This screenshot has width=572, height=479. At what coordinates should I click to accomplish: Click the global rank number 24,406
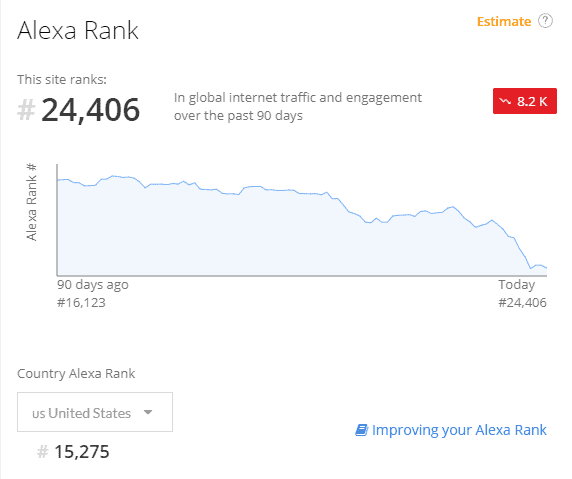pos(90,110)
